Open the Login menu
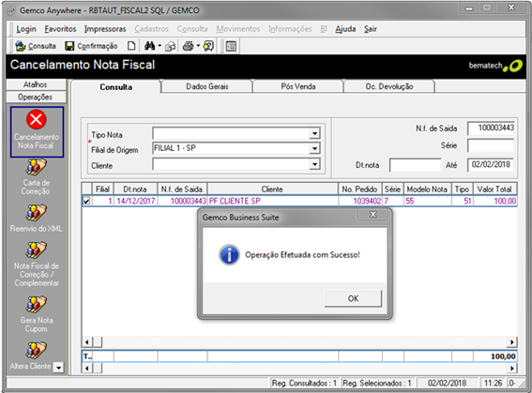Viewport: 532px width, 393px height. pos(26,29)
